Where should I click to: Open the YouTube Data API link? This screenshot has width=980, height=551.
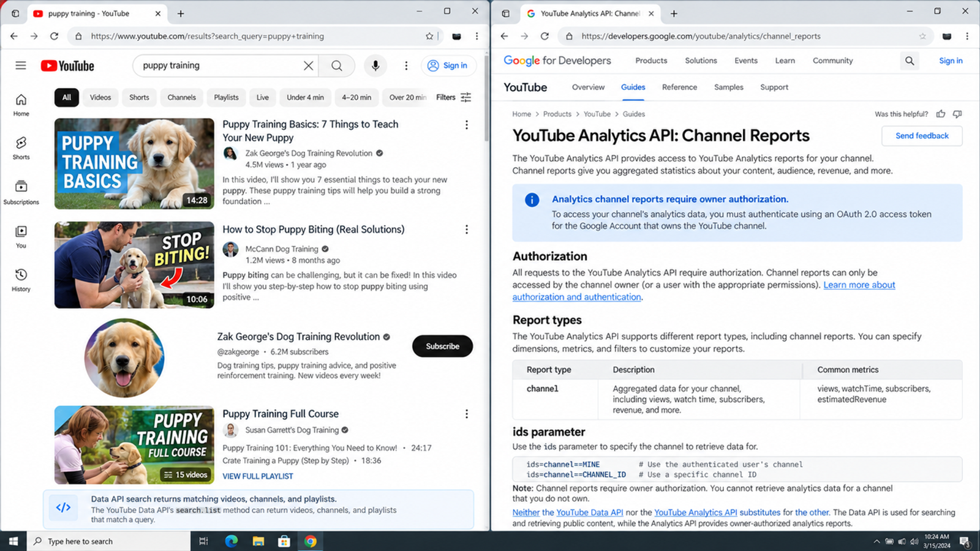pos(589,512)
